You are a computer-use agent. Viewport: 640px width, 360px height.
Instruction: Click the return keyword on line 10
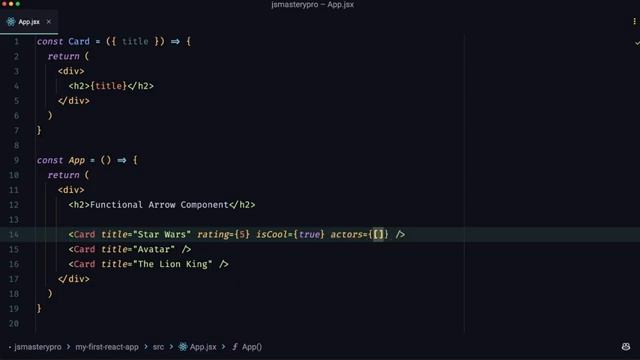(63, 175)
